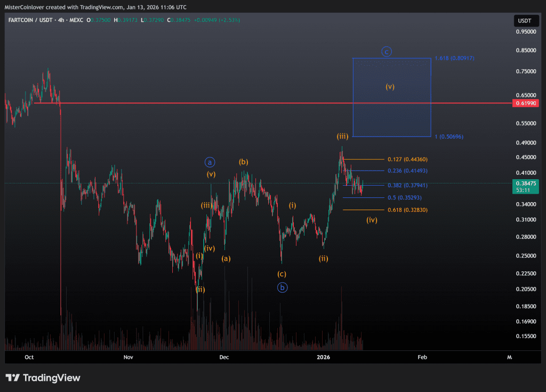Screen dimensions: 546x392
Task: Click the '2026' label on time axis
Action: coord(324,357)
